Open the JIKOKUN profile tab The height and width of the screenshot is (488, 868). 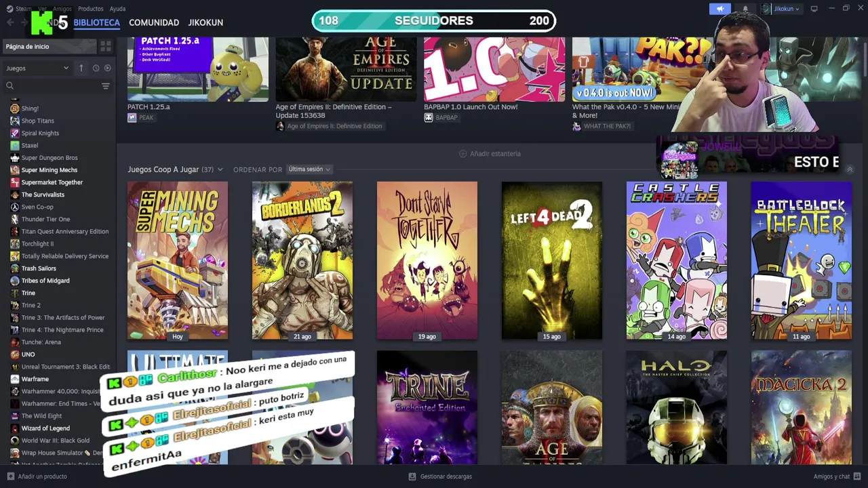205,22
